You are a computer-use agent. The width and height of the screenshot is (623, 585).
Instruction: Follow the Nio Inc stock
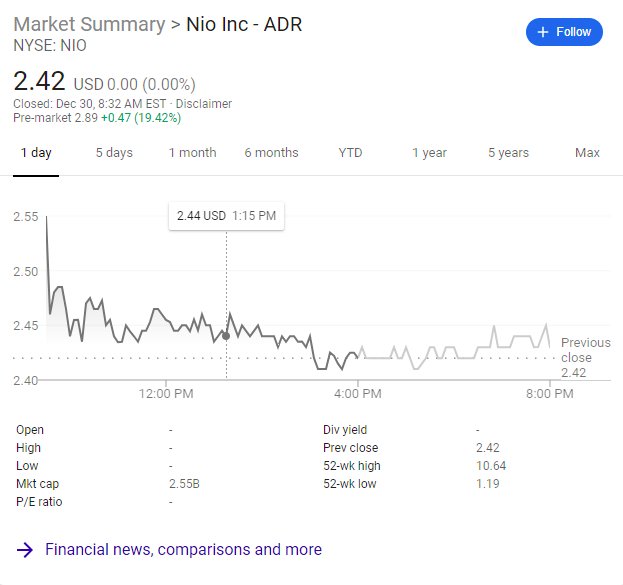point(564,32)
